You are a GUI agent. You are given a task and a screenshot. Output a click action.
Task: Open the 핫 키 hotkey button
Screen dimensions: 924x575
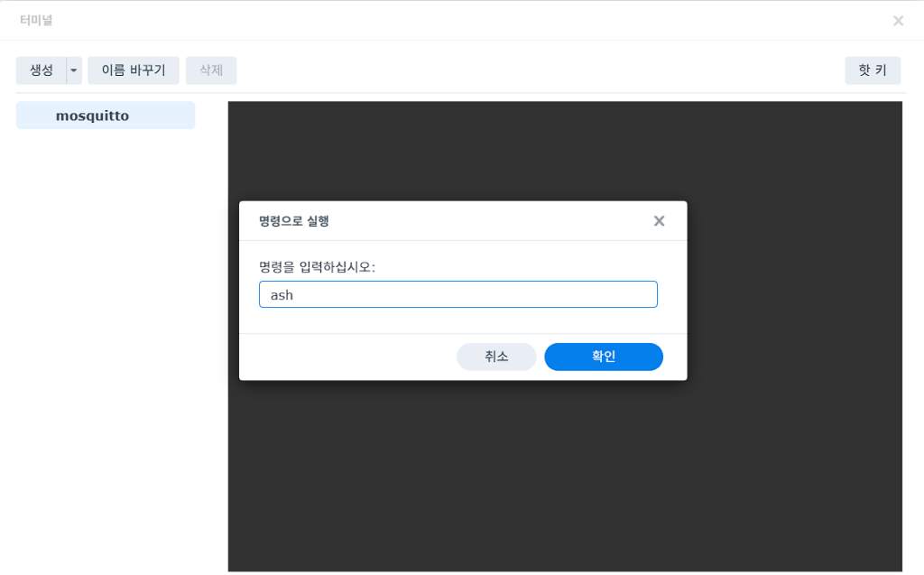click(x=873, y=70)
